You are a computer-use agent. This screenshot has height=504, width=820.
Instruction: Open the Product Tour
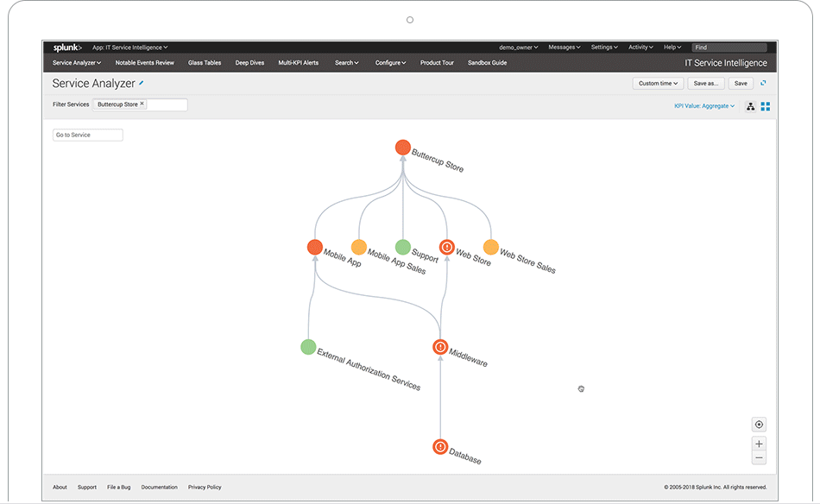pyautogui.click(x=437, y=63)
